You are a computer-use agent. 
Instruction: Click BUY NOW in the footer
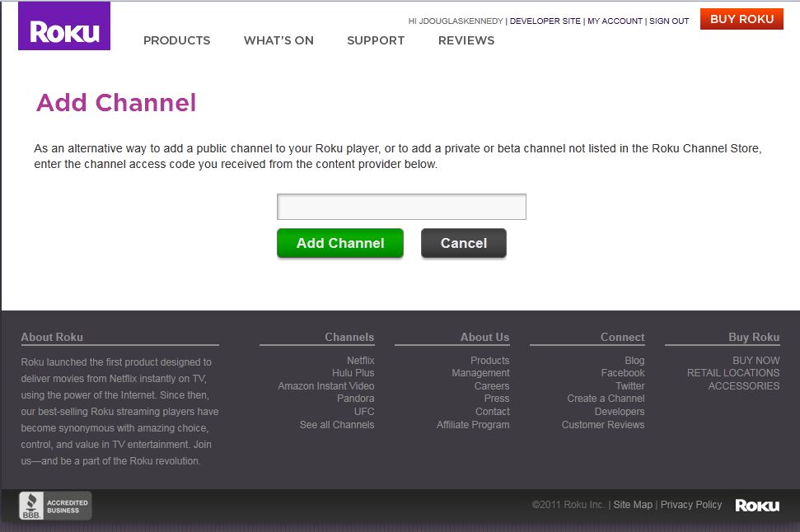[756, 361]
